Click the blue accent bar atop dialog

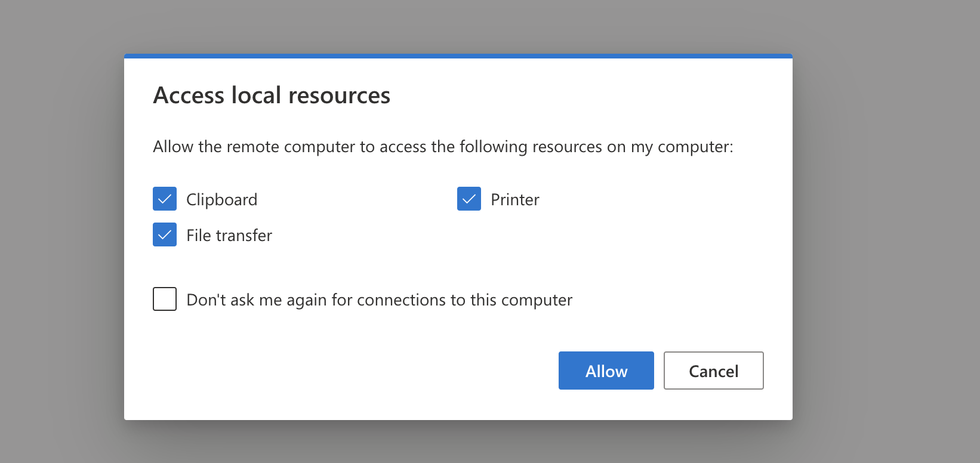click(458, 56)
